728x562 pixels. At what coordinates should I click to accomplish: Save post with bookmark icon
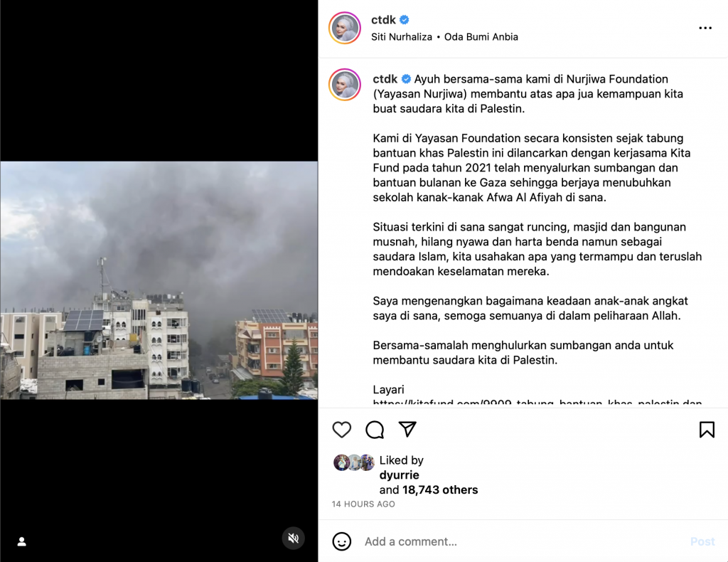pos(707,430)
